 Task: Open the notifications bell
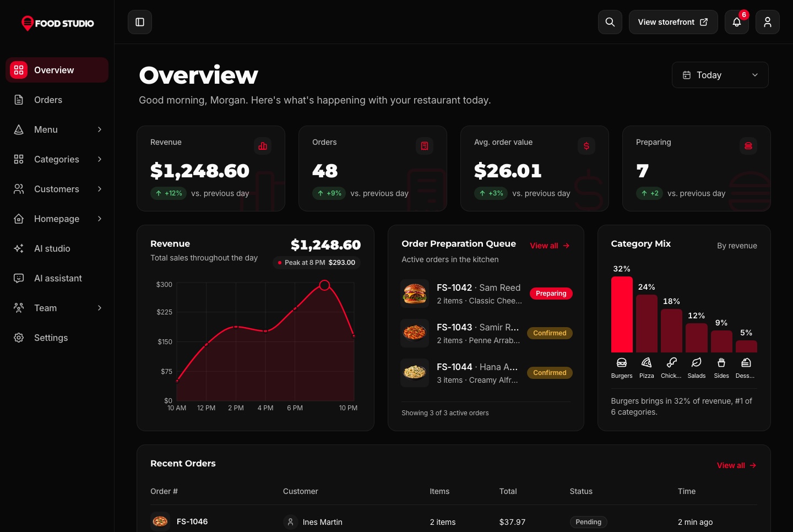[737, 22]
